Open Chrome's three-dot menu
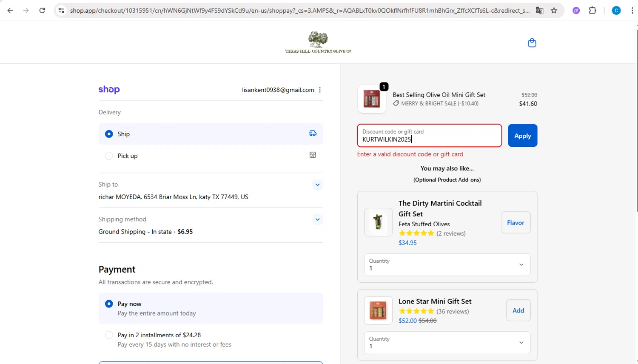638x364 pixels. (632, 11)
